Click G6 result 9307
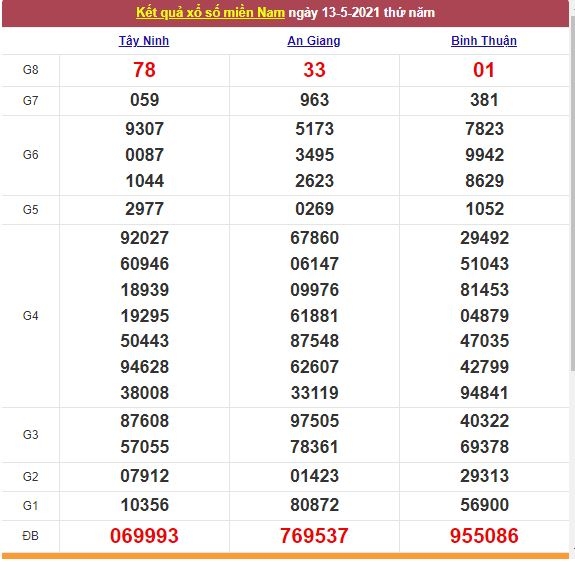575x562 pixels. [x=144, y=129]
